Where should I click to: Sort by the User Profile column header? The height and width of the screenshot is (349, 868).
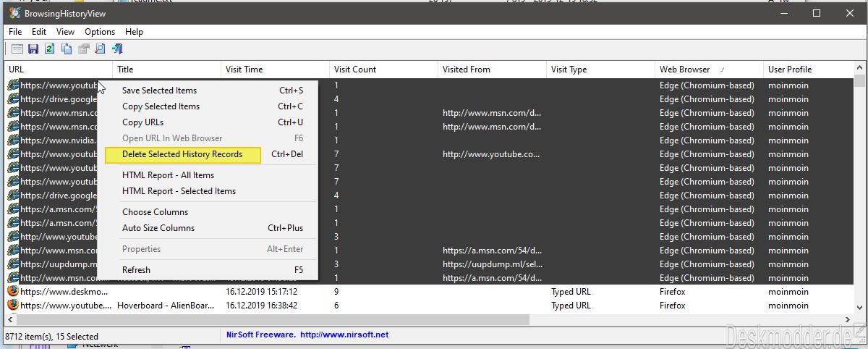809,70
